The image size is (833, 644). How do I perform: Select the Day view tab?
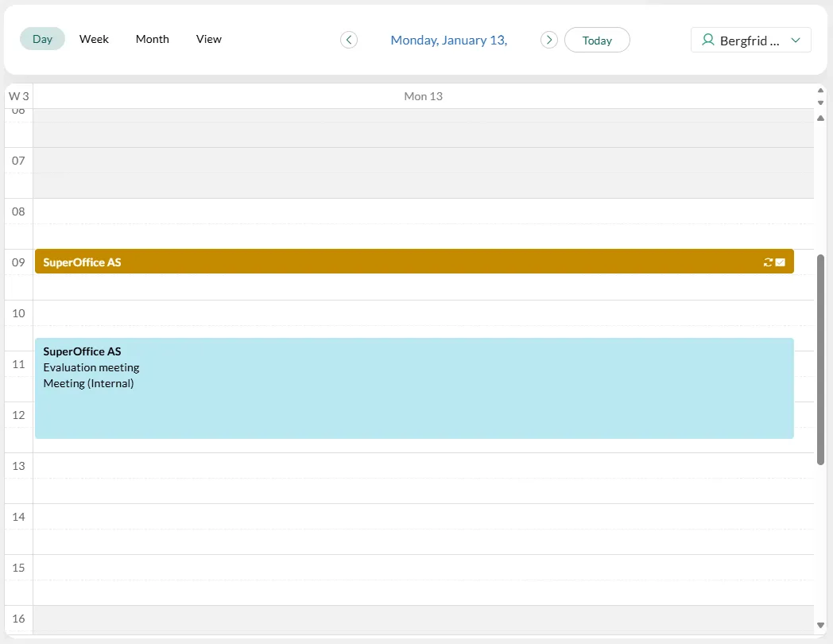tap(42, 39)
